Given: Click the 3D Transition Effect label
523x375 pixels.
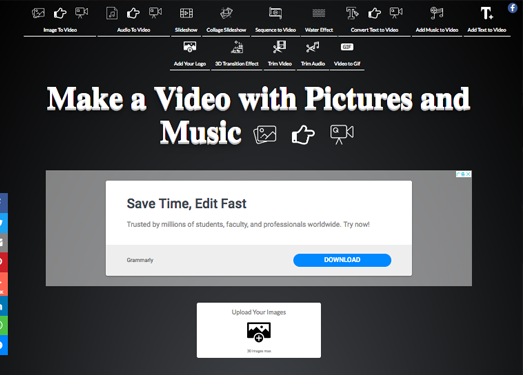Looking at the screenshot, I should click(x=237, y=63).
